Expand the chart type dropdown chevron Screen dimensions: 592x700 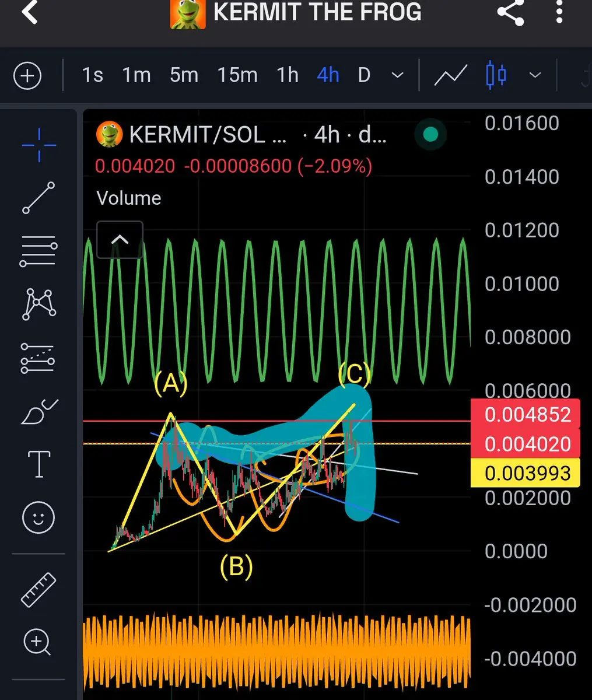pos(535,75)
